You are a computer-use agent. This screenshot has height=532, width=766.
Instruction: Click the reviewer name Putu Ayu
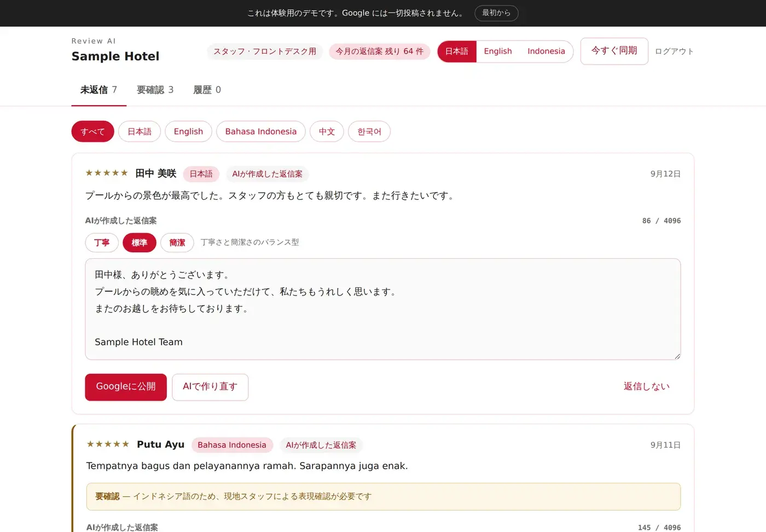161,444
